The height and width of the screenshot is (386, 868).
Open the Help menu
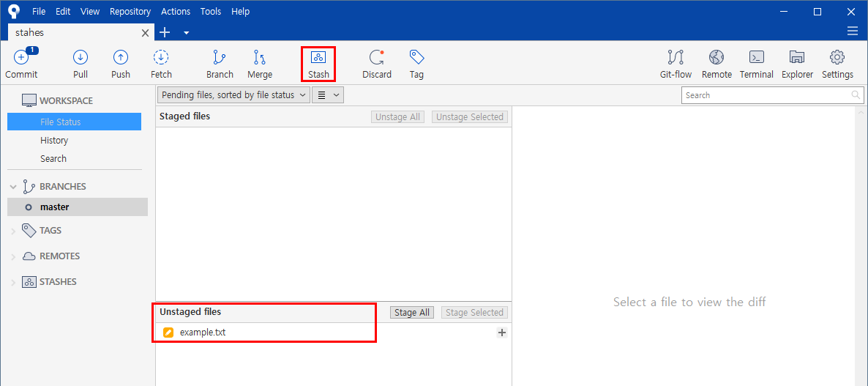click(x=240, y=11)
